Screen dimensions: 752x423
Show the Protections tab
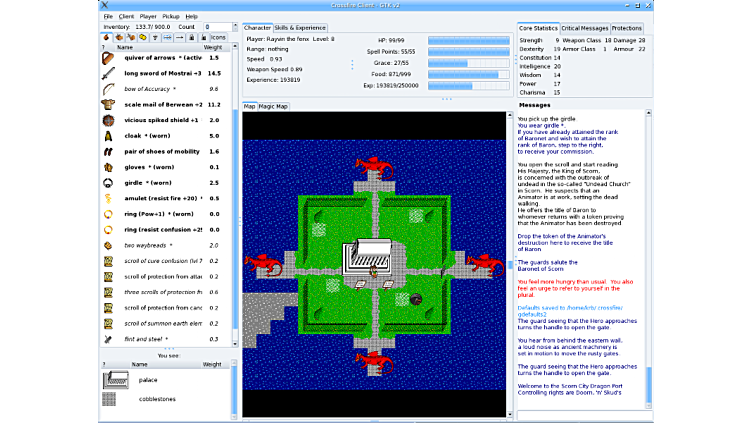tap(627, 28)
